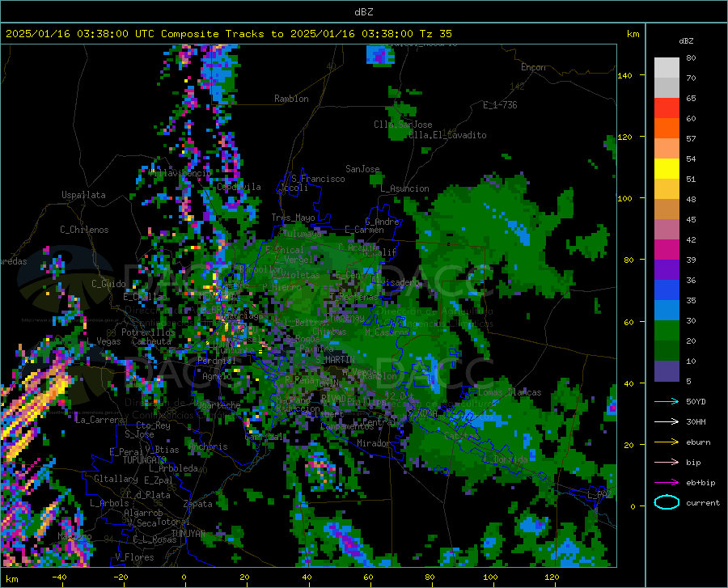Pick the light gray top swatch of scale
The height and width of the screenshot is (588, 728).
pyautogui.click(x=667, y=68)
